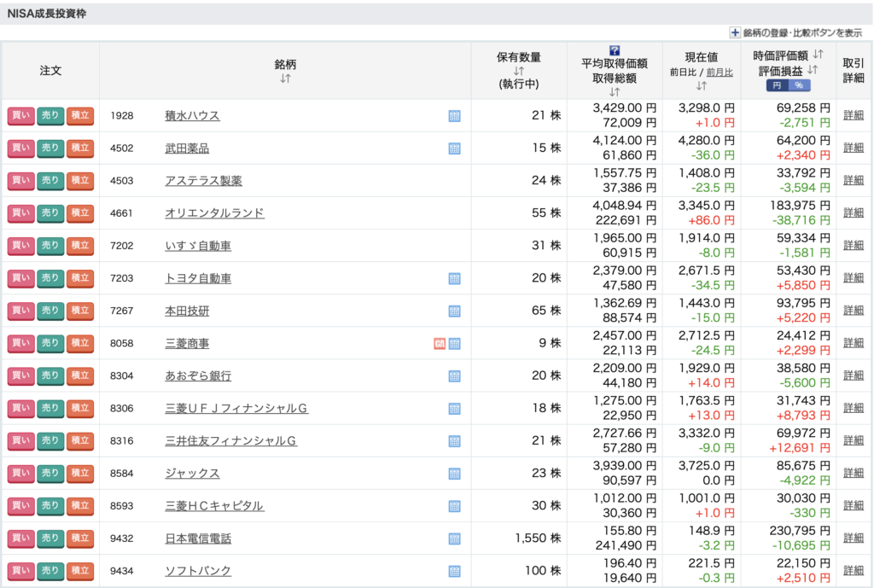Click plus icon to show 銘柄の登録・比較ボタン

point(735,32)
